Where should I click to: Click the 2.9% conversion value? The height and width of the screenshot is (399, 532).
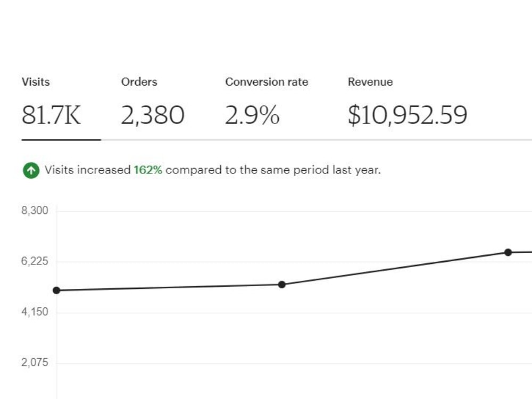point(252,115)
